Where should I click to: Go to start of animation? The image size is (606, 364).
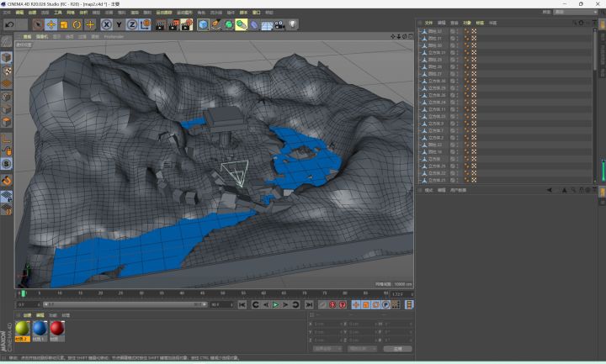[242, 304]
